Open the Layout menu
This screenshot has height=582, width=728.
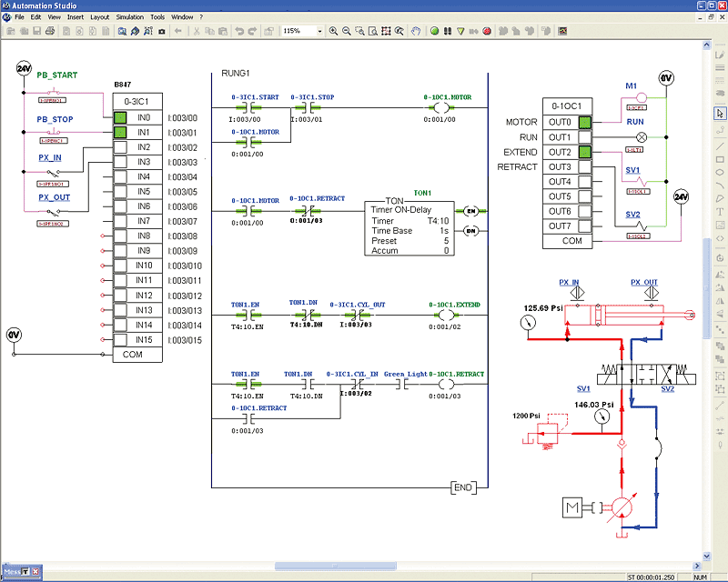click(x=100, y=16)
